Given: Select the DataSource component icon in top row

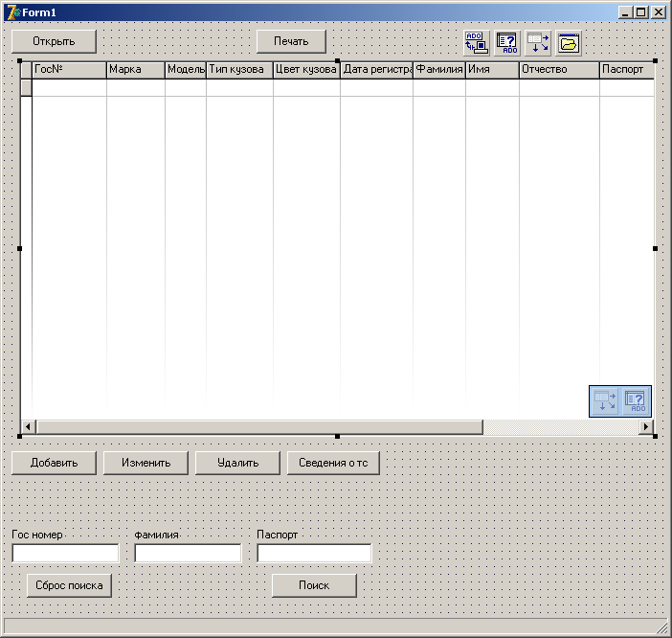Looking at the screenshot, I should pyautogui.click(x=538, y=43).
